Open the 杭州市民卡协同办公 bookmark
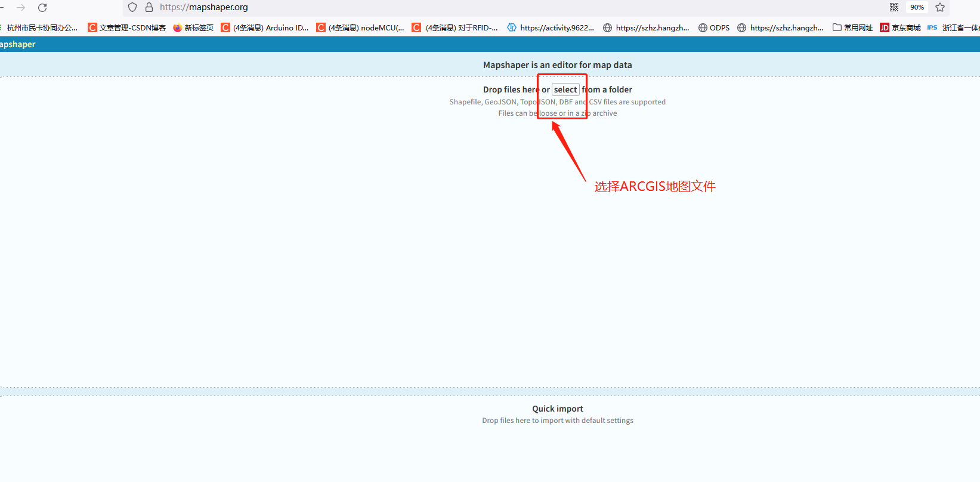Viewport: 980px width, 482px height. click(39, 27)
